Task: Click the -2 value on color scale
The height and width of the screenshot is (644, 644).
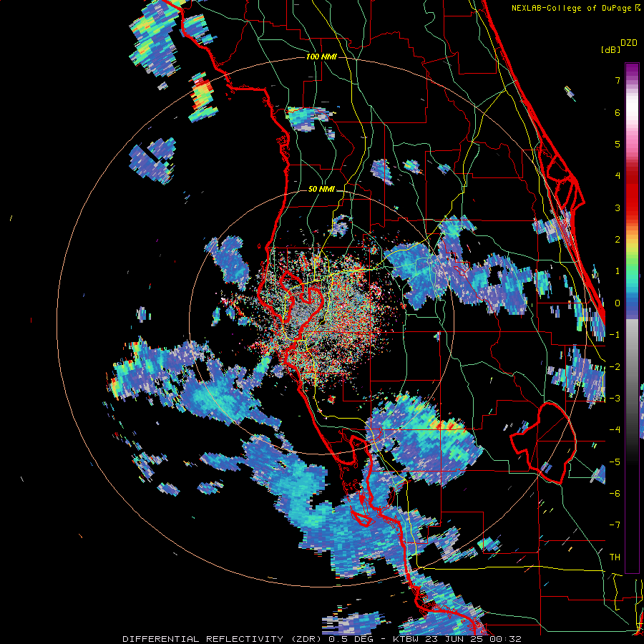Action: click(615, 367)
